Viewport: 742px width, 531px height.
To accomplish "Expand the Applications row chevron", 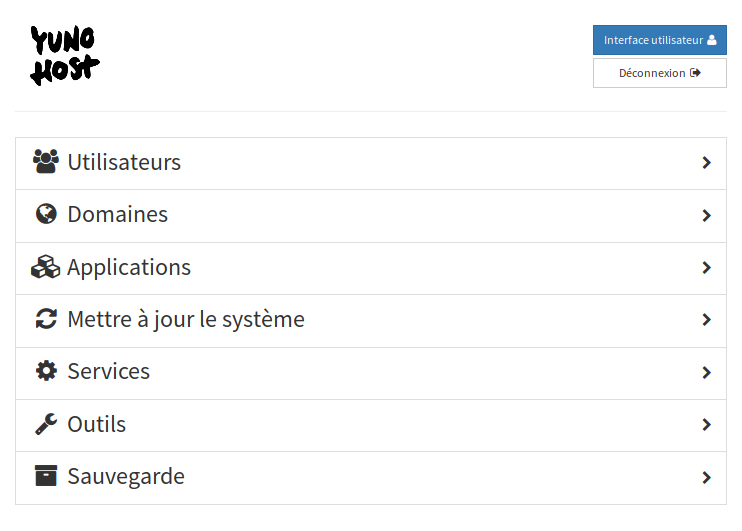I will pos(707,268).
